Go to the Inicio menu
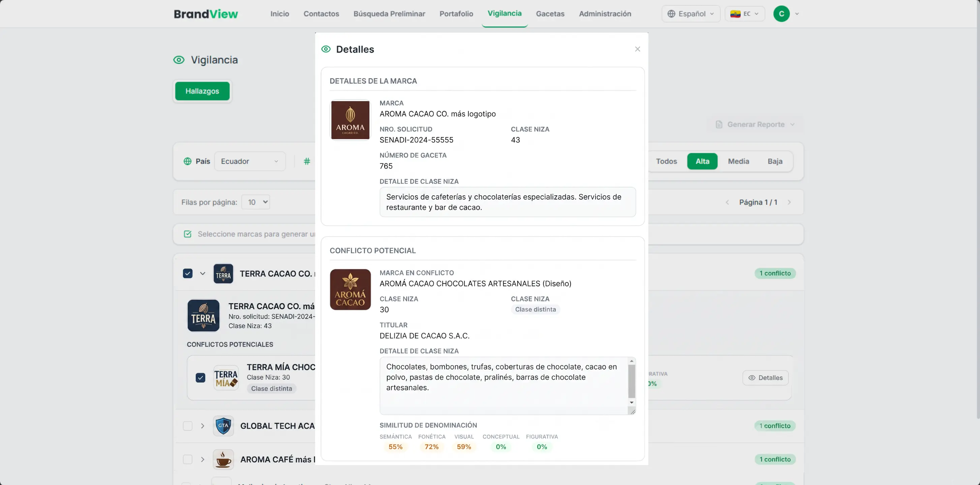This screenshot has height=485, width=980. click(x=280, y=14)
